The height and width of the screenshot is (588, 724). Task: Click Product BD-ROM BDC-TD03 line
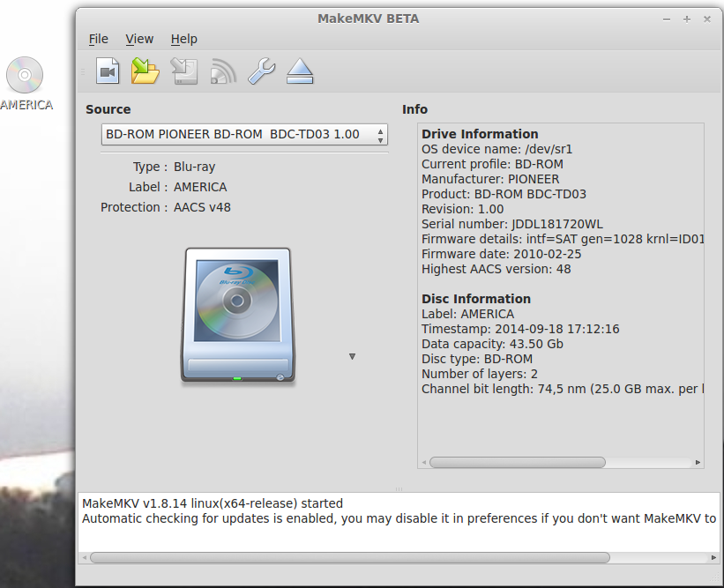pos(504,194)
